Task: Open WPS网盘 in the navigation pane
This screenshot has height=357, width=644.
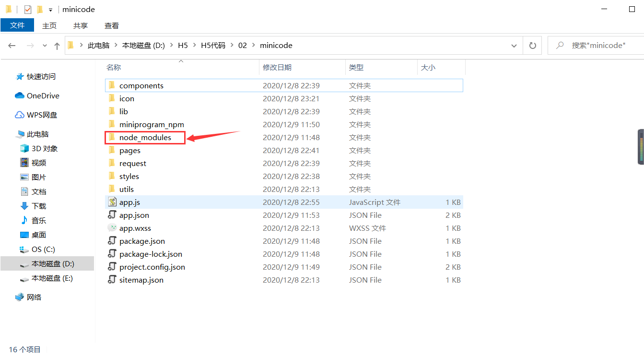Action: 36,115
